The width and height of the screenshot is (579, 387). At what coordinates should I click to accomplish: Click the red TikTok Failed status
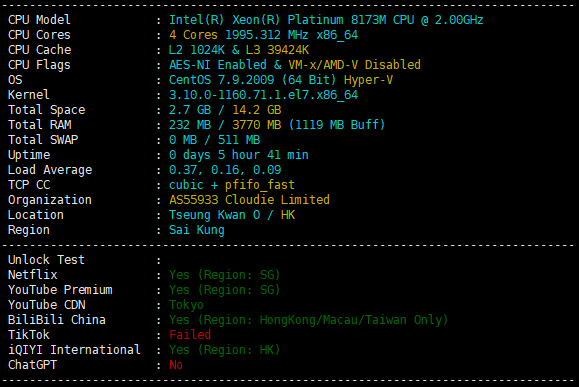click(190, 335)
